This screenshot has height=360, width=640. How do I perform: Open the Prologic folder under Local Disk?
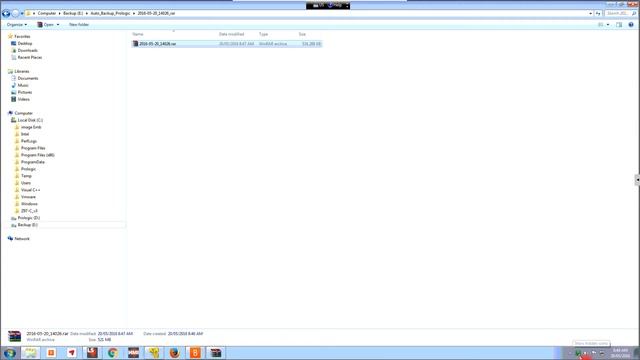pos(28,169)
